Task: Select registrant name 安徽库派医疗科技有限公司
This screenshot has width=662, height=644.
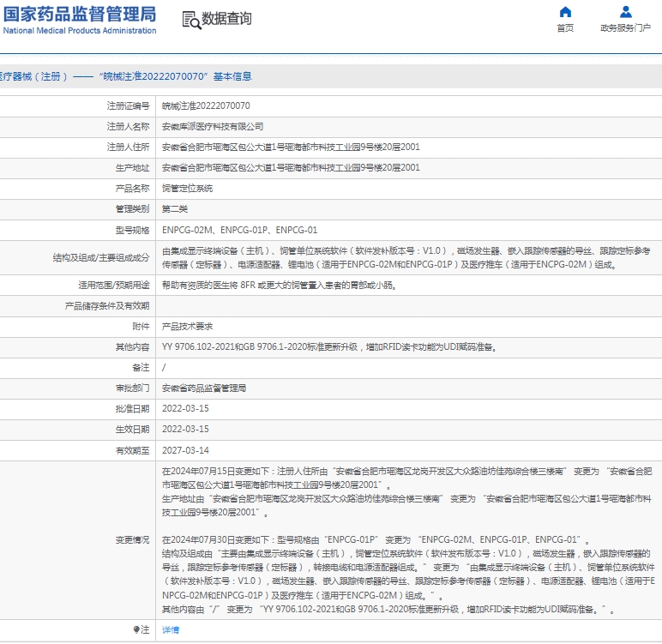Action: pos(213,126)
